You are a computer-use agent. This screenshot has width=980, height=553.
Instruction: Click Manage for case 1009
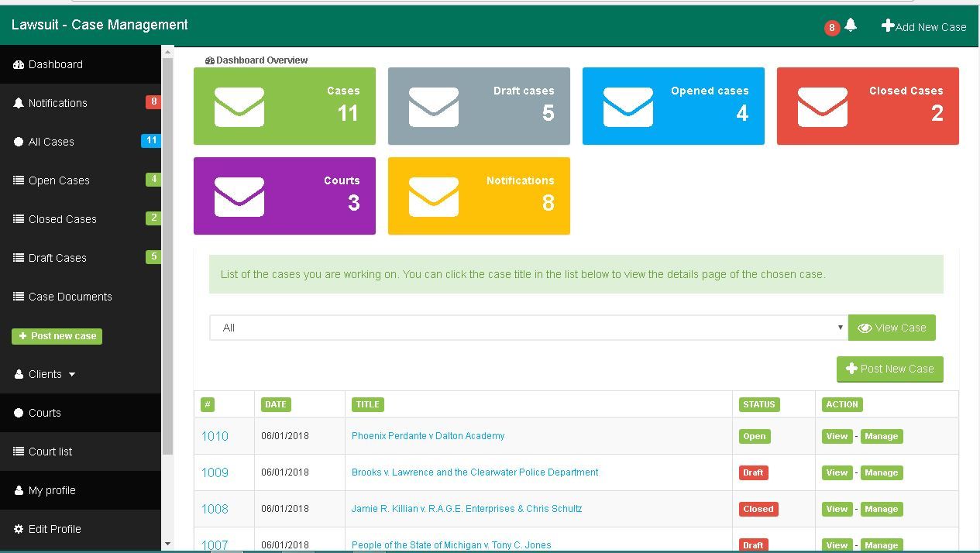pos(881,472)
